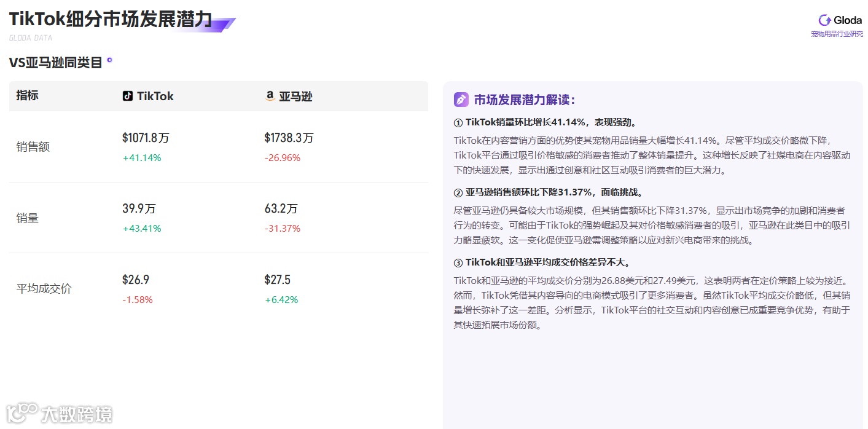Click the 亚马逊 column header label
This screenshot has width=868, height=429.
295,96
